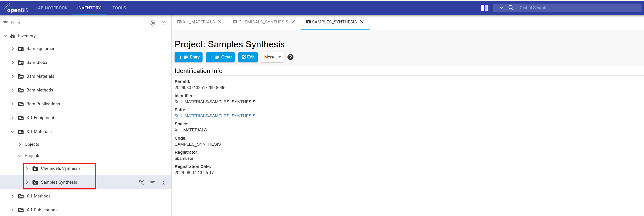Viewport: 644px width, 216px height.
Task: Locate the current node with the target icon
Action: (153, 23)
